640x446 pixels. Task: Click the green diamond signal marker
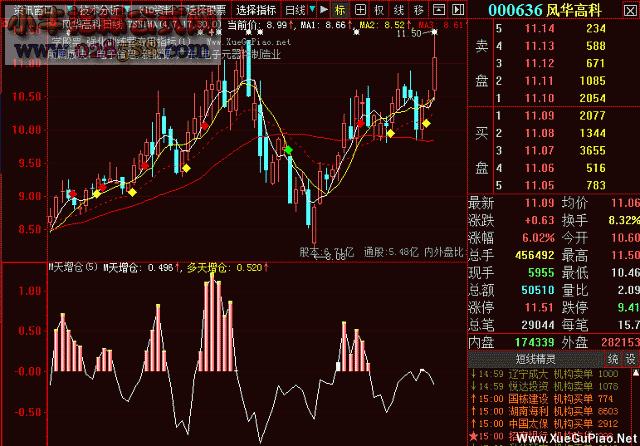(x=289, y=149)
